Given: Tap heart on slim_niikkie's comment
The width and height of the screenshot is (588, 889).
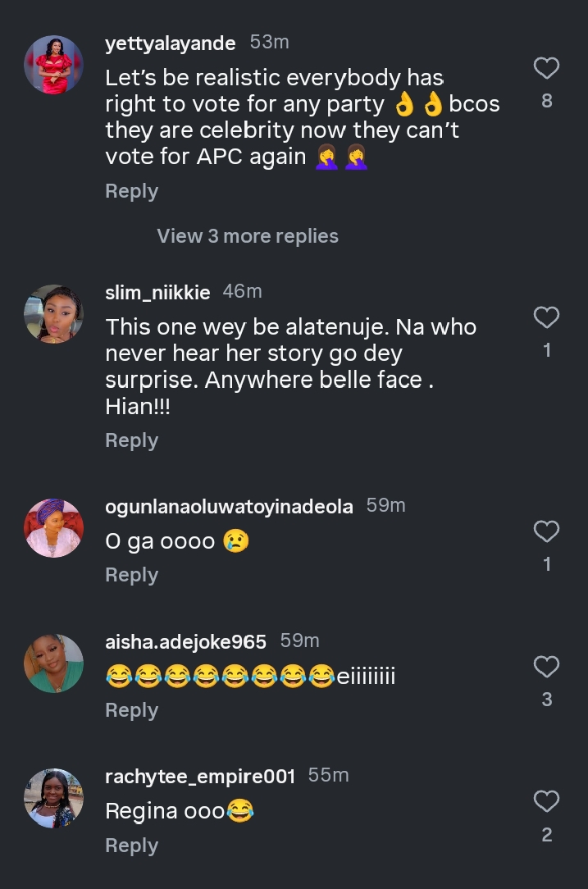Looking at the screenshot, I should [x=546, y=317].
